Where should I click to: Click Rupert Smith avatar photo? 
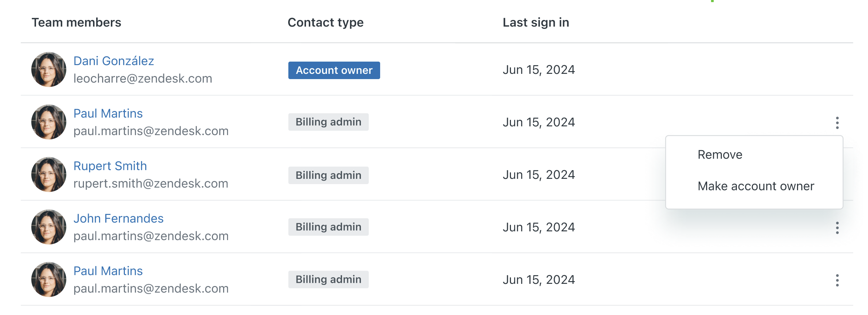[49, 174]
